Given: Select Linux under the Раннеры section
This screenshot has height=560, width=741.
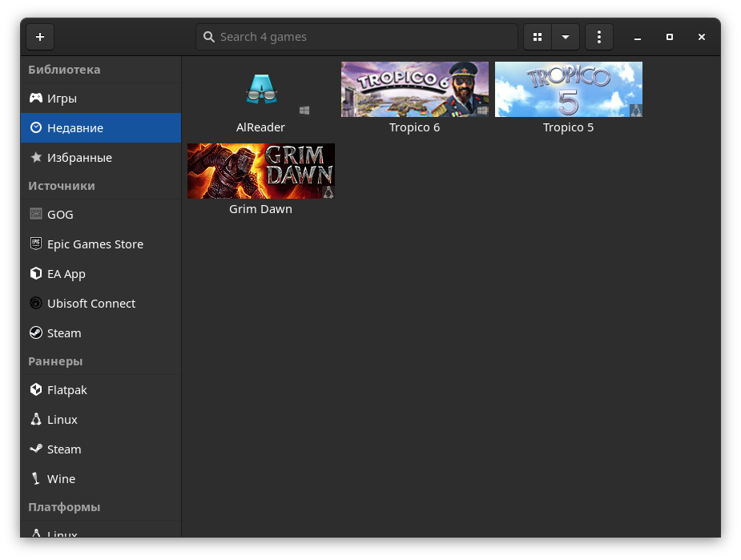Looking at the screenshot, I should pos(101,420).
